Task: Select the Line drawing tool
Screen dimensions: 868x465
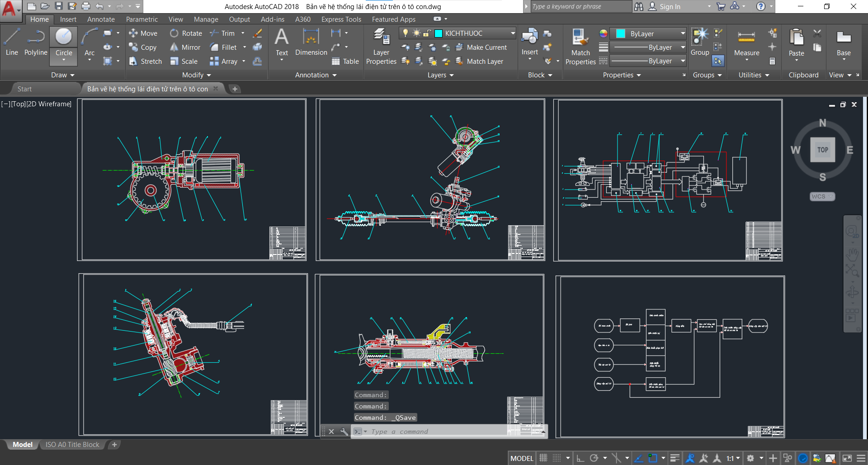Action: 12,42
